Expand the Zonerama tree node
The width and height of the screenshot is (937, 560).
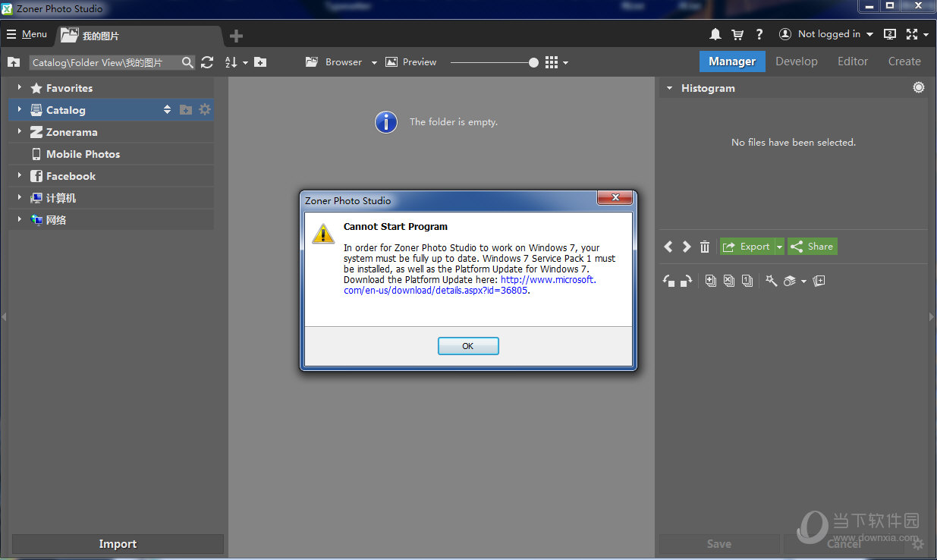pyautogui.click(x=20, y=132)
